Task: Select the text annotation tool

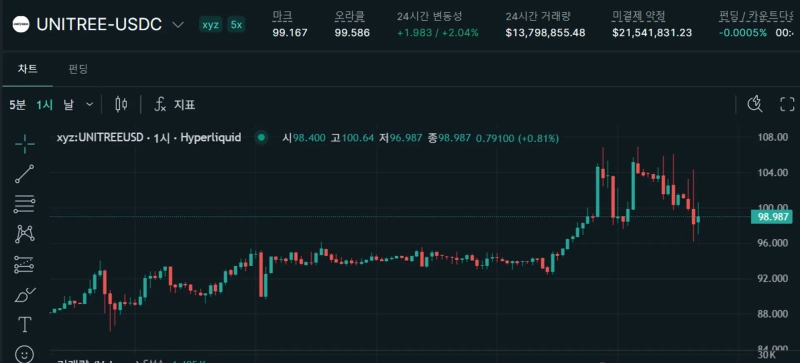Action: (x=24, y=324)
